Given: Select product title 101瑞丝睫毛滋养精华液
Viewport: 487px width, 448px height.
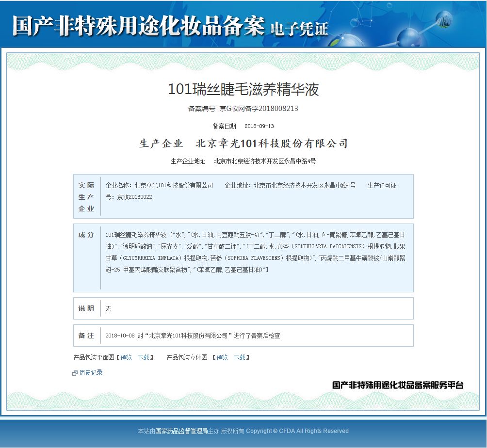Looking at the screenshot, I should (x=243, y=90).
